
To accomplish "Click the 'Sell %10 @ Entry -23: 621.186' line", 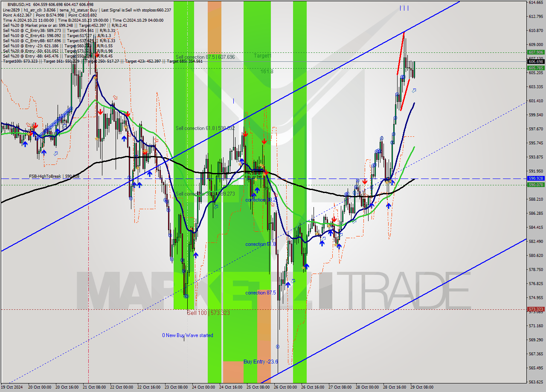I will tap(58, 46).
